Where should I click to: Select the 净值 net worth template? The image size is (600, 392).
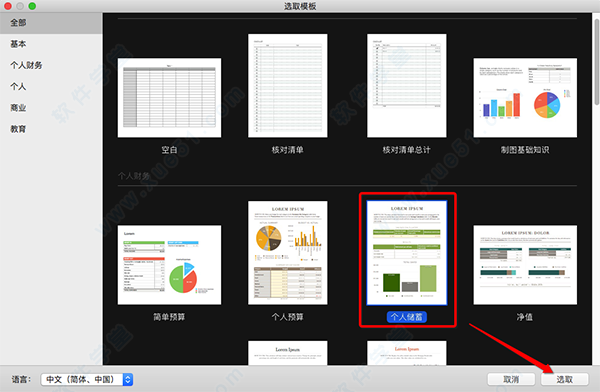point(525,265)
